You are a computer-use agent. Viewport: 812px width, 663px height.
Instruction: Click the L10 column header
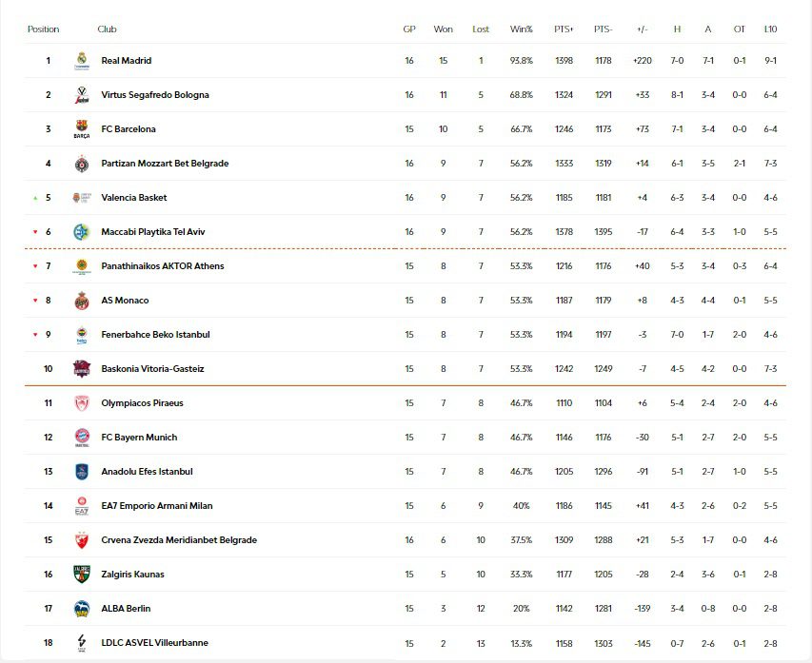[770, 29]
